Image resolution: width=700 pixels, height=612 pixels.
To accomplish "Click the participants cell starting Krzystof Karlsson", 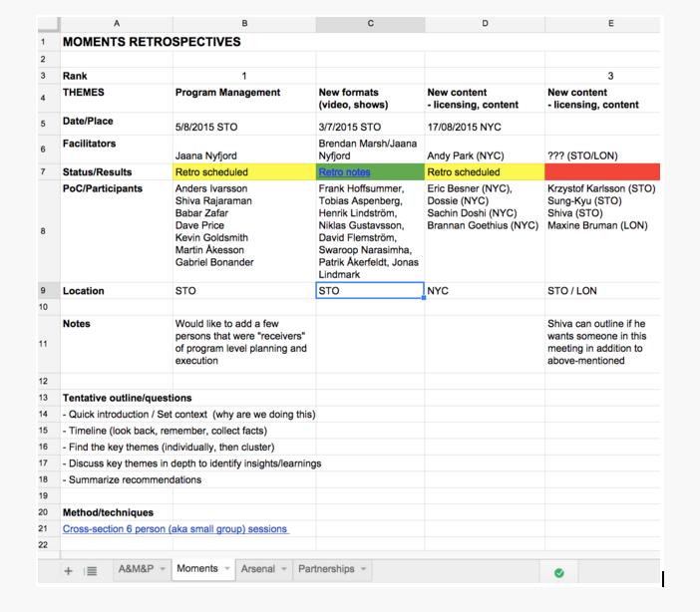I will [x=602, y=231].
